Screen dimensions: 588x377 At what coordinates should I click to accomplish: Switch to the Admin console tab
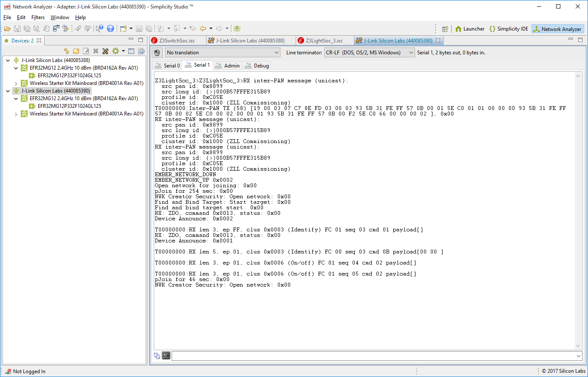[227, 65]
